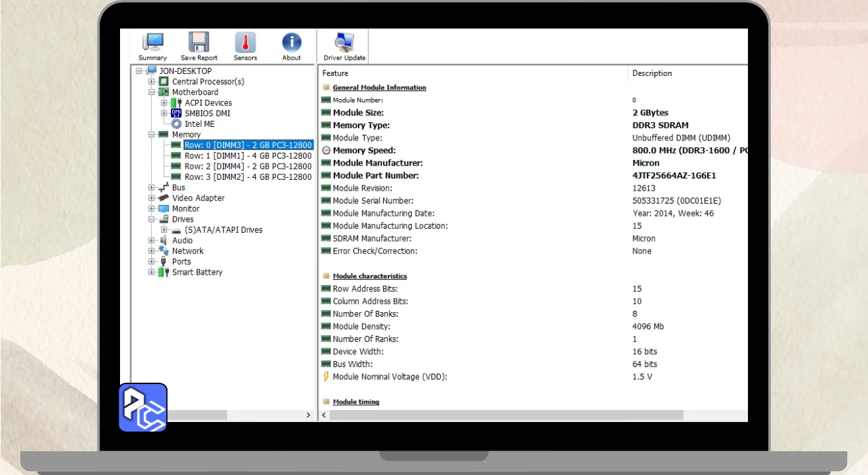Collapse the Memory tree node
Viewport: 868px width, 475px height.
pos(152,134)
